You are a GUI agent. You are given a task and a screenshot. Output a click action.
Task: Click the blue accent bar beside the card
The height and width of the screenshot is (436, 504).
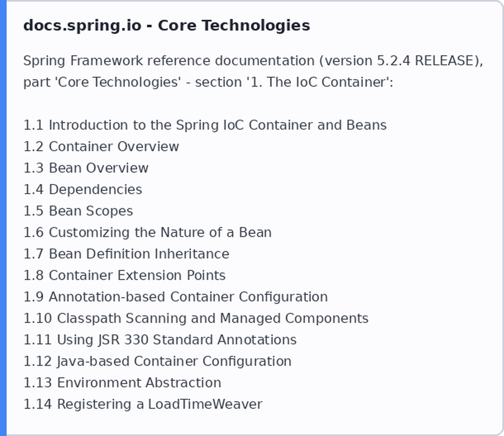[x=3, y=218]
